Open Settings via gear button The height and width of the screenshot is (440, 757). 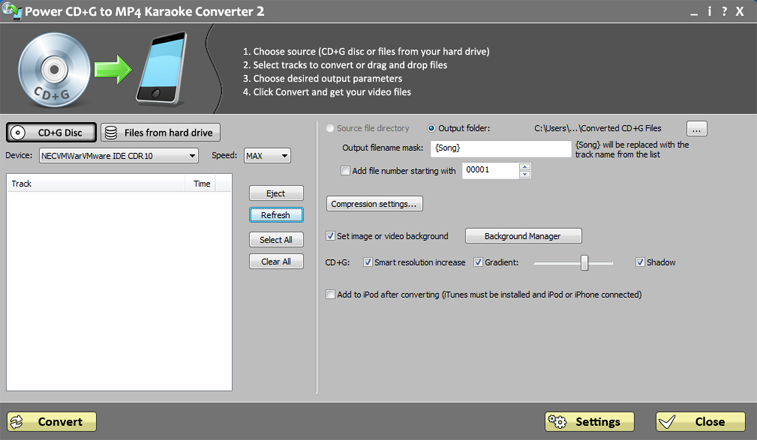pos(589,422)
